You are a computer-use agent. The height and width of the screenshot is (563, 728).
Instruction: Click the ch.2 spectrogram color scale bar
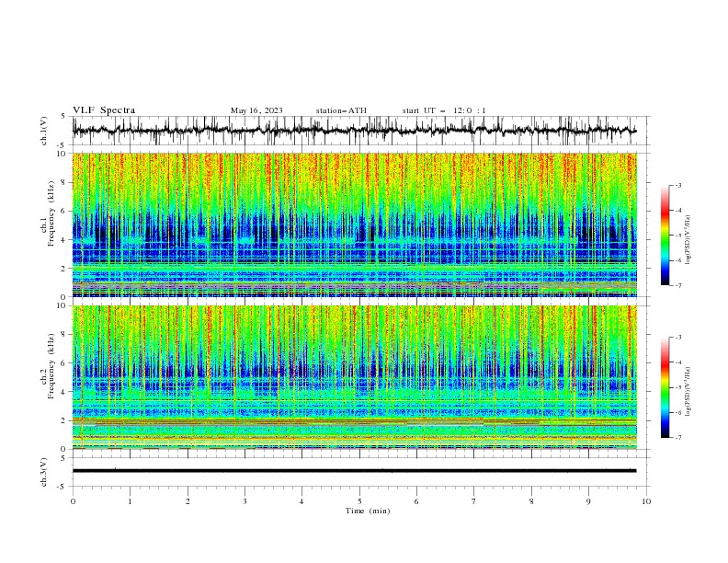(x=665, y=387)
